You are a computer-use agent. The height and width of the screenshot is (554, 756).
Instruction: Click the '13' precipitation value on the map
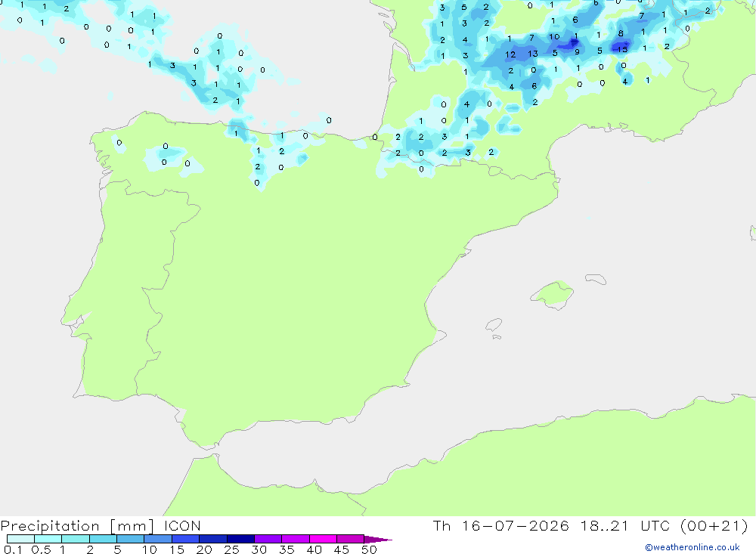click(533, 54)
